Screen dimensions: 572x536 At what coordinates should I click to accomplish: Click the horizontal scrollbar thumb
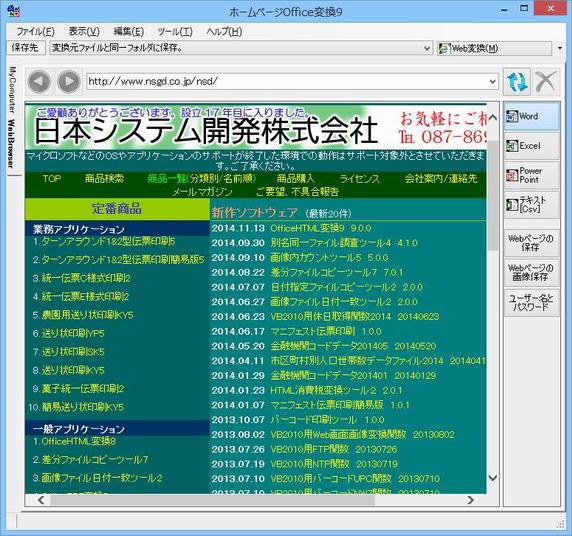pos(212,500)
